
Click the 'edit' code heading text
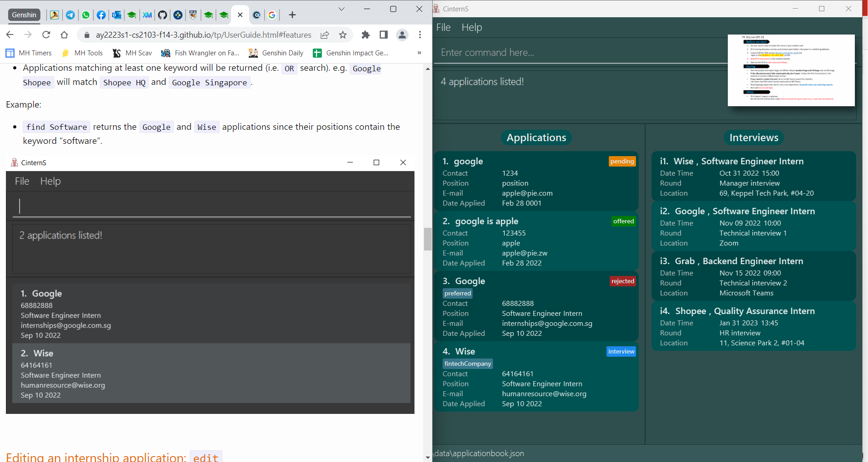[x=206, y=457]
